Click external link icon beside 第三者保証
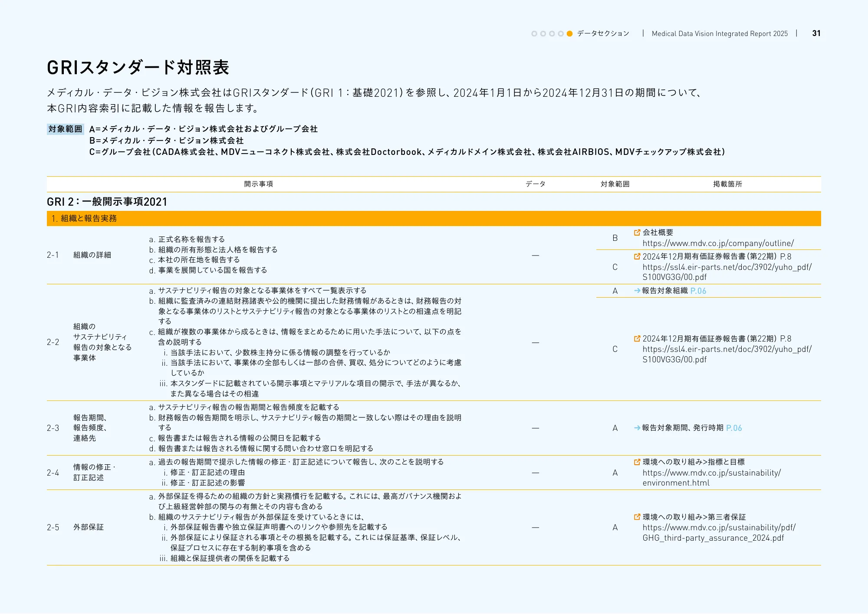Screen dimensions: 868x614 pyautogui.click(x=637, y=517)
